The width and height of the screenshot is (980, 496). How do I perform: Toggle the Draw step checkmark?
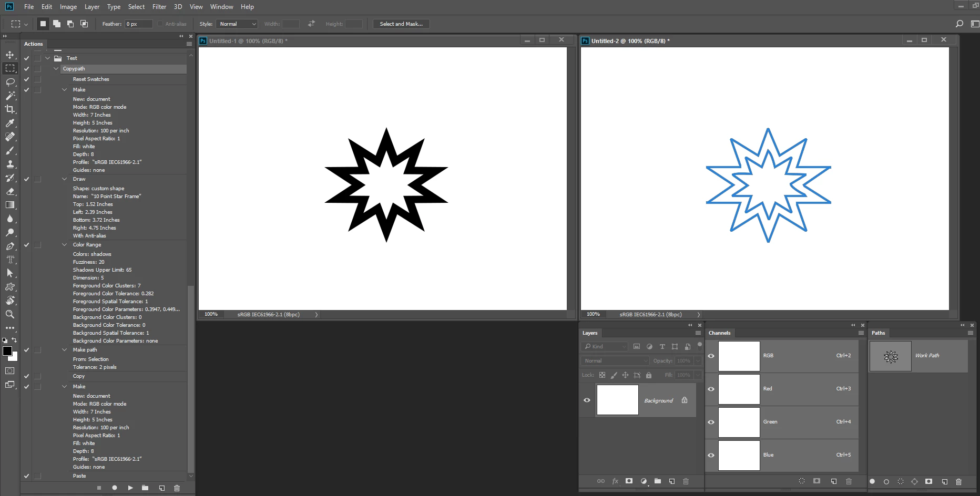(26, 179)
